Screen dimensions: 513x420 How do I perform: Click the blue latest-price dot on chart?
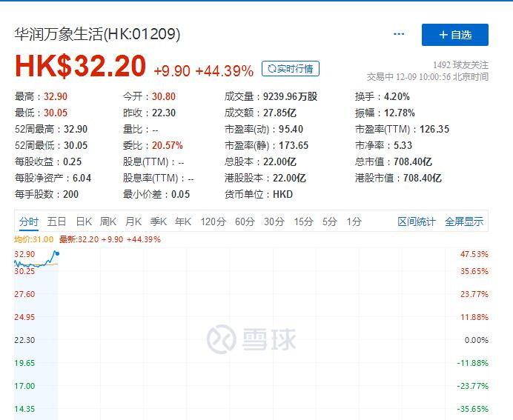pyautogui.click(x=58, y=253)
